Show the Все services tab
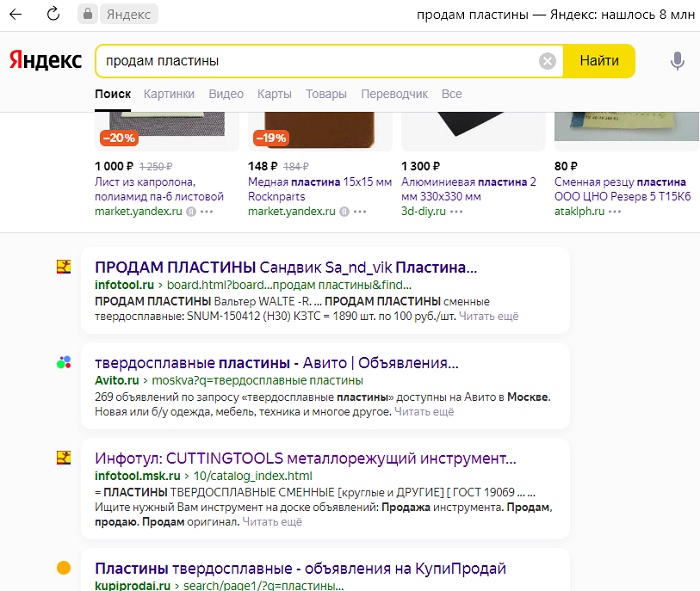The height and width of the screenshot is (591, 700). [x=451, y=94]
